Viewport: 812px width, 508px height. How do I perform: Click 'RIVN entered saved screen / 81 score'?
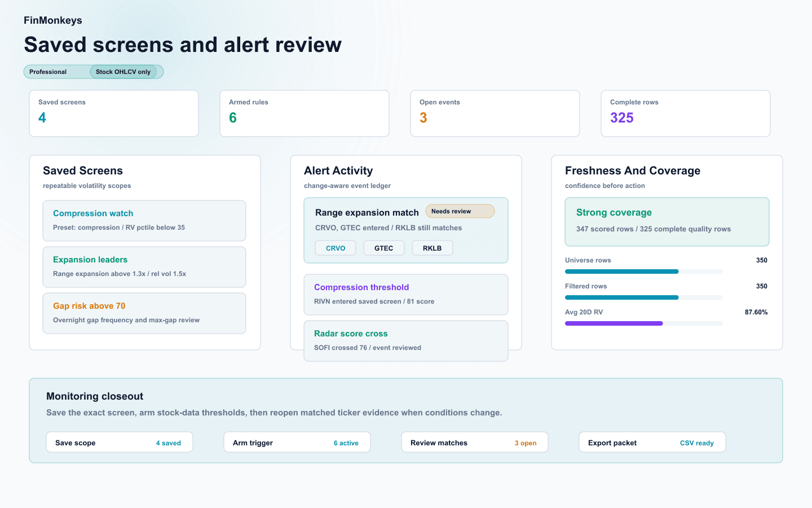[374, 301]
